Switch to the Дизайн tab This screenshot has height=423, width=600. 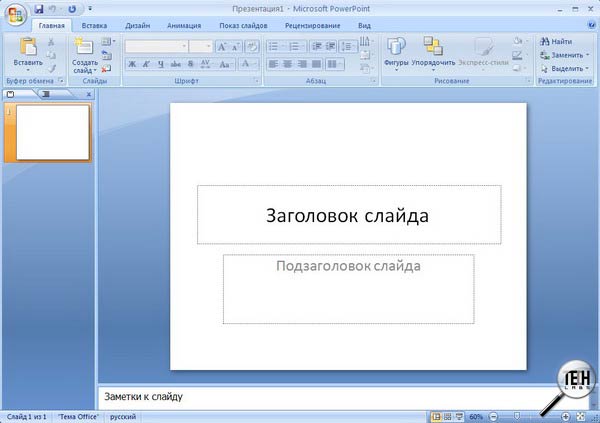(x=137, y=26)
